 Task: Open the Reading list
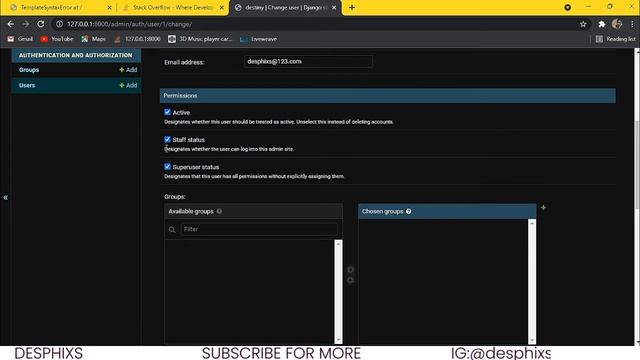[616, 39]
